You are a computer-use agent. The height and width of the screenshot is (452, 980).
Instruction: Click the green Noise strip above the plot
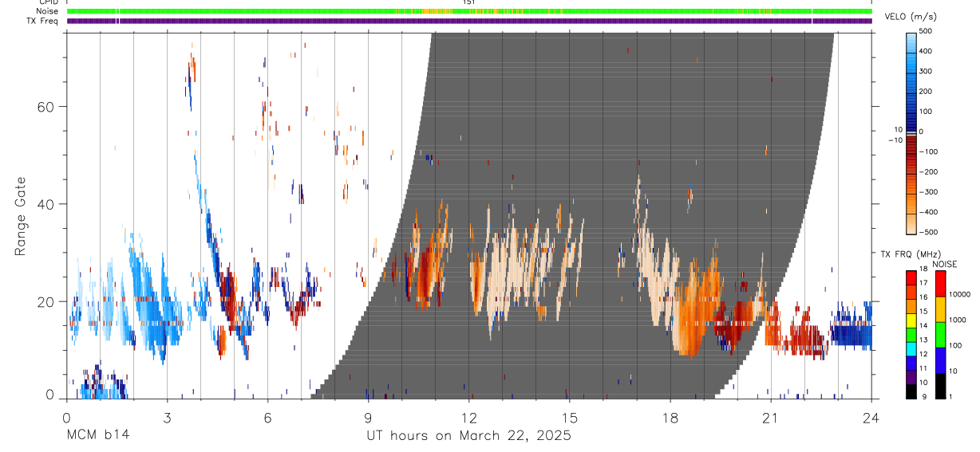click(469, 11)
